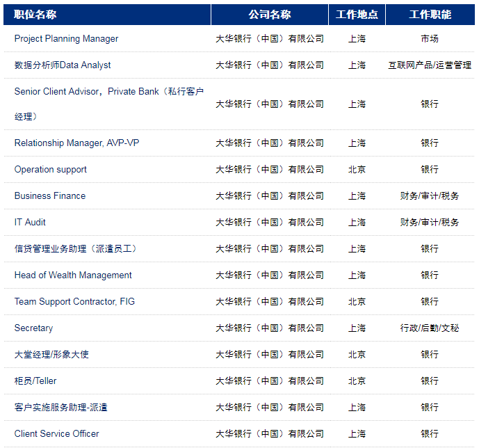Open Head of Wealth Management job
Image resolution: width=479 pixels, height=448 pixels.
(73, 275)
